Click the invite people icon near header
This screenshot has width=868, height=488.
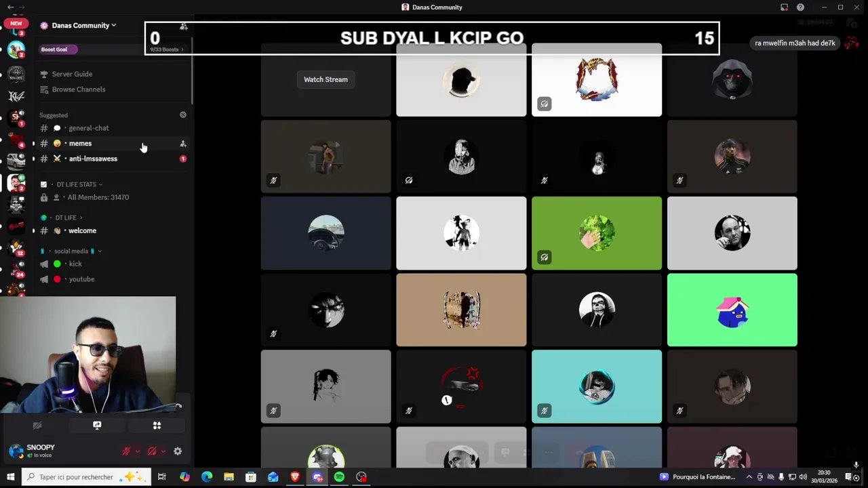183,26
